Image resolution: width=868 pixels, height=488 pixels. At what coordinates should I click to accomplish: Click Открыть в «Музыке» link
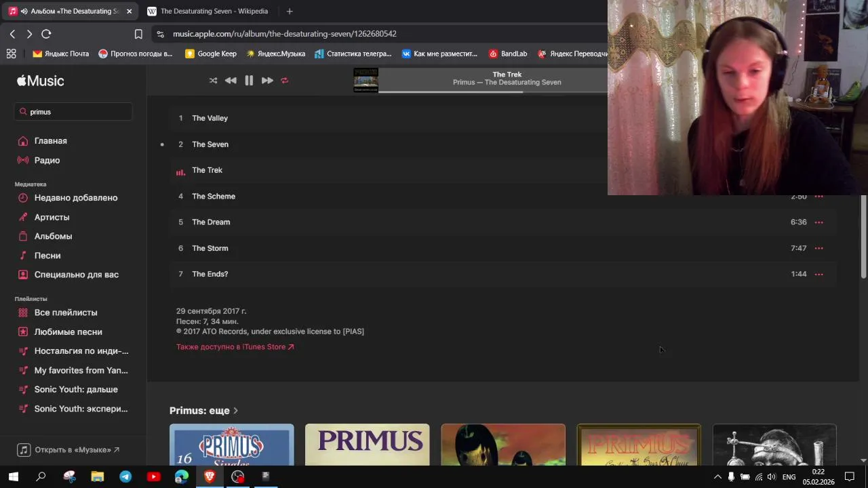[68, 449]
